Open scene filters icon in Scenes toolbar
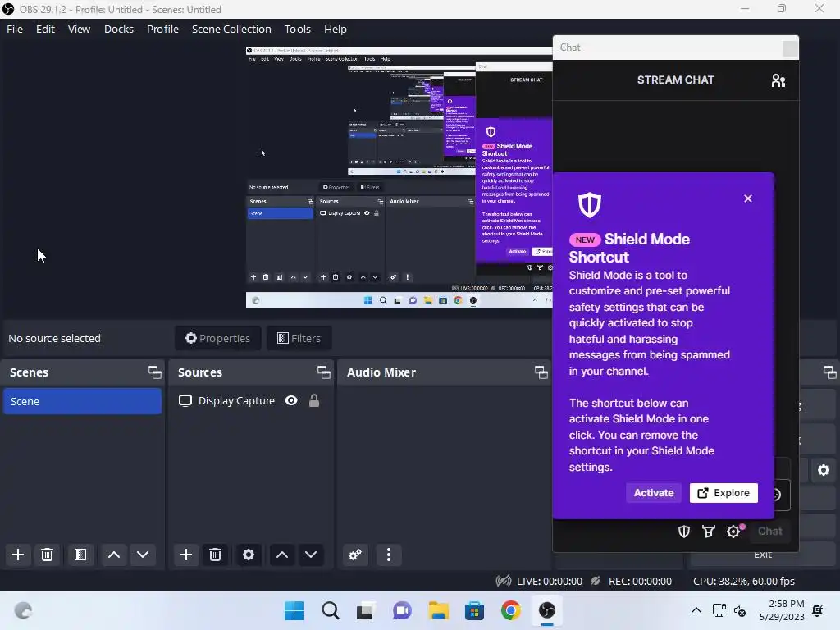This screenshot has width=840, height=630. (80, 555)
